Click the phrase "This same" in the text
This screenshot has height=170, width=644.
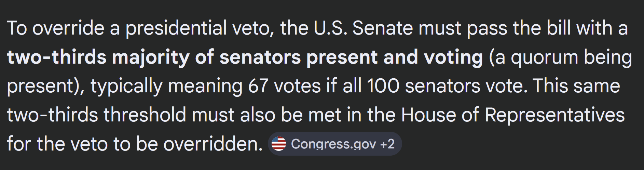click(576, 86)
